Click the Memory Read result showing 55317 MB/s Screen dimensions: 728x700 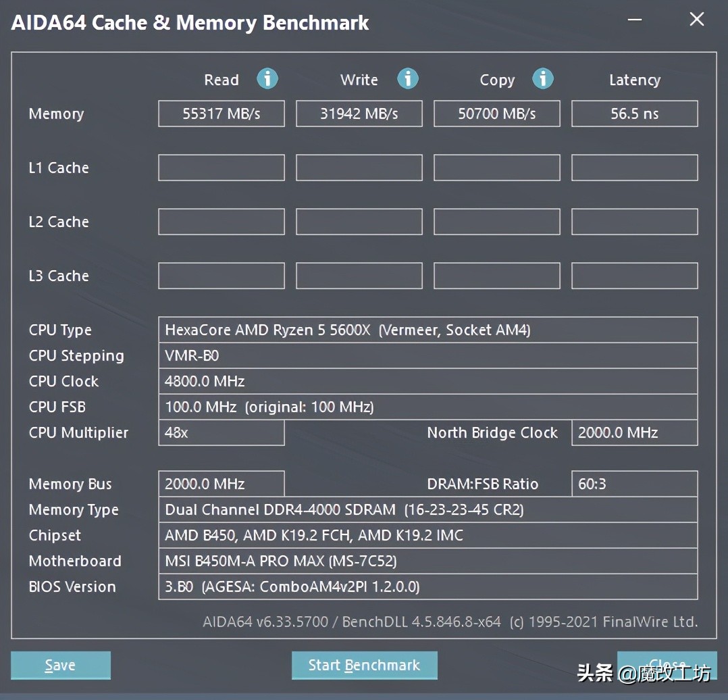click(221, 114)
